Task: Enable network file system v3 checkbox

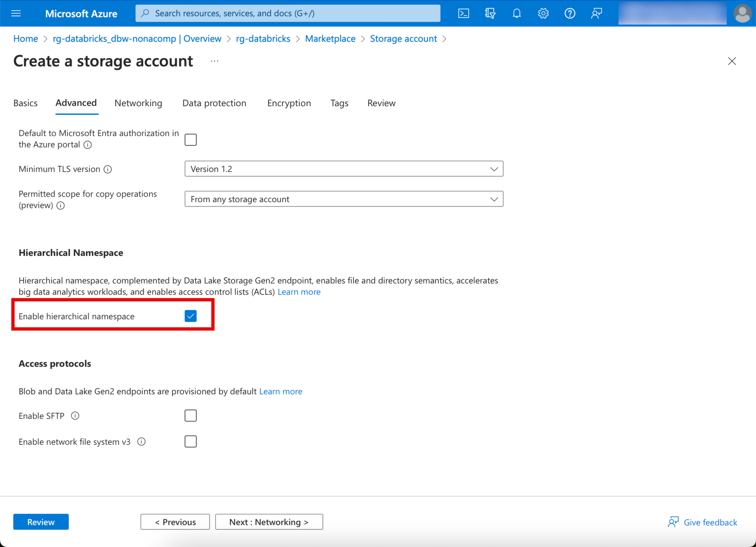Action: (x=190, y=442)
